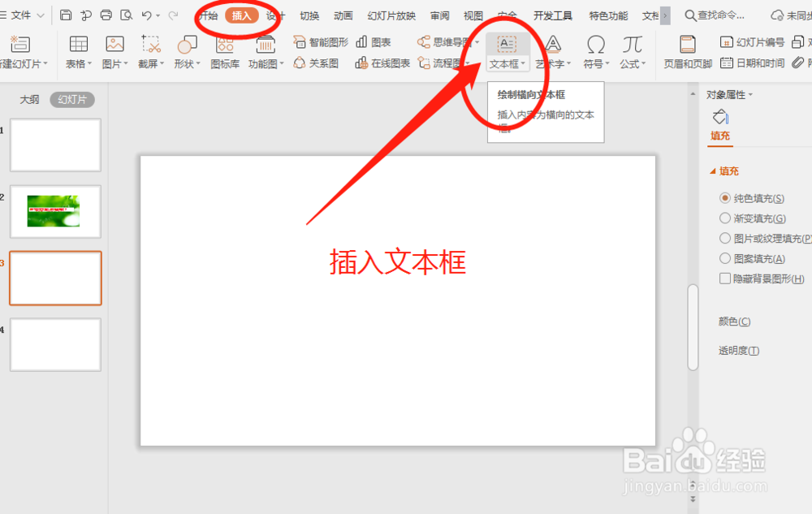The height and width of the screenshot is (514, 812).
Task: Click the Print icon in quick toolbar
Action: [106, 15]
